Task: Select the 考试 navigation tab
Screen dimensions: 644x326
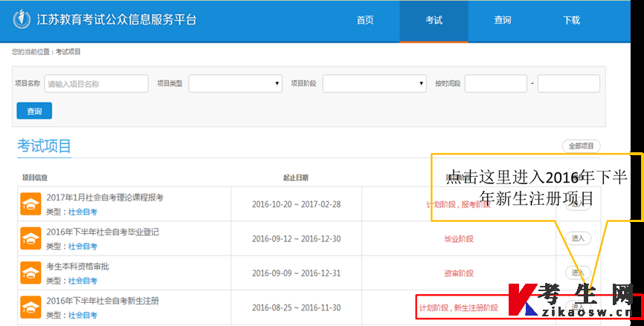Action: point(434,20)
